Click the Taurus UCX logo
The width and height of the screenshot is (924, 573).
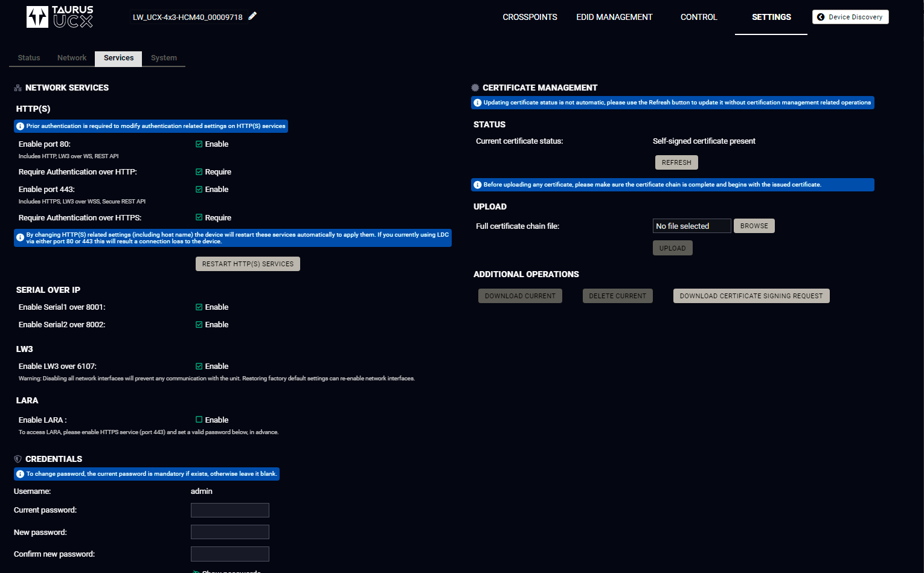coord(60,17)
